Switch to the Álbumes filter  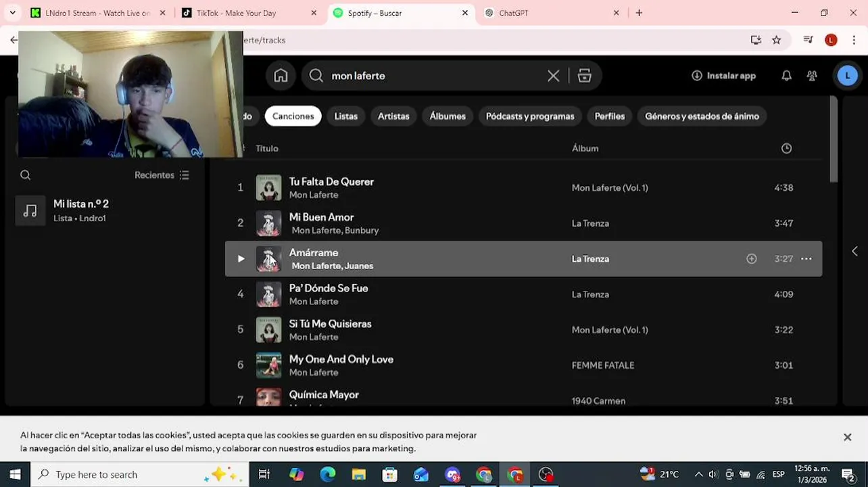tap(448, 116)
